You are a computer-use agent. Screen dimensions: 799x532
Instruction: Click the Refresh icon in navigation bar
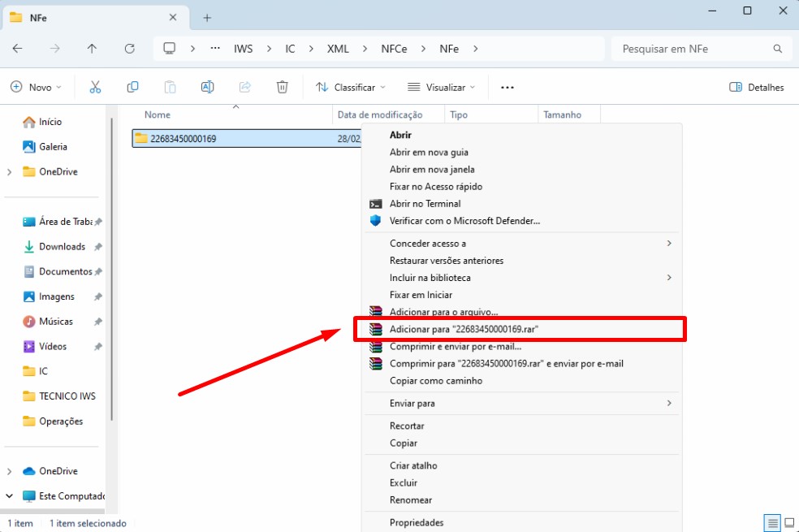[129, 49]
